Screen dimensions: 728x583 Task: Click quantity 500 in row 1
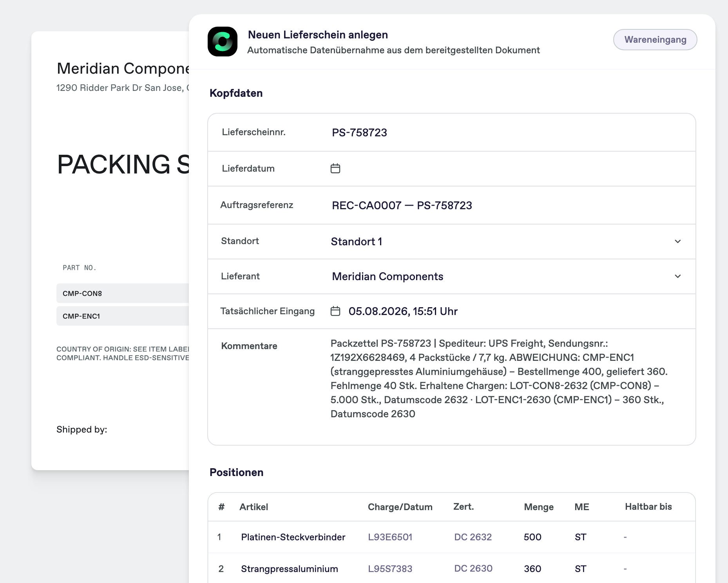[532, 537]
